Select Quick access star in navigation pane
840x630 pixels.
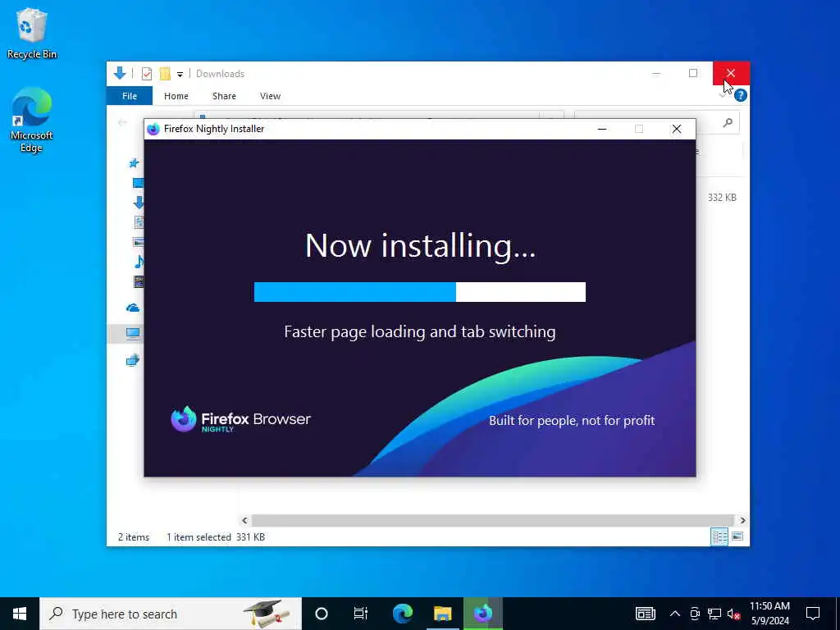134,163
